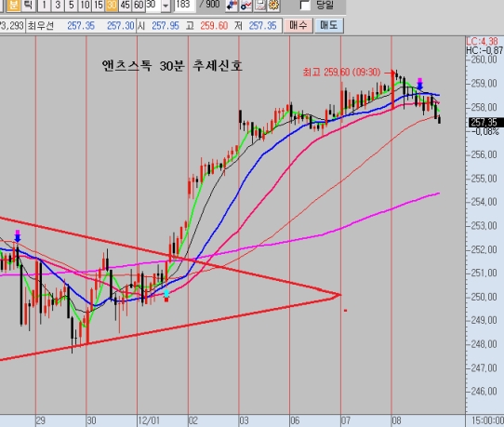
Task: Select the 45 minute interval button
Action: coord(125,5)
